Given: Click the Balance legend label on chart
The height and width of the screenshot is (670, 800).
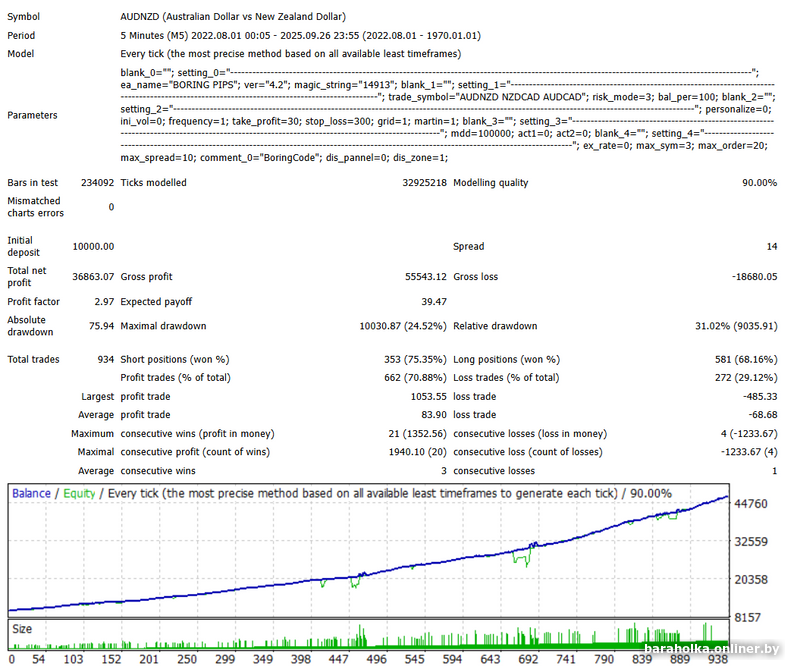Looking at the screenshot, I should [x=31, y=494].
